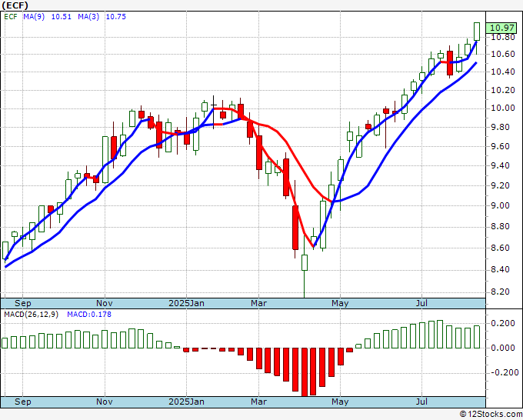Click the tallest red MACD histogram bar

point(305,372)
